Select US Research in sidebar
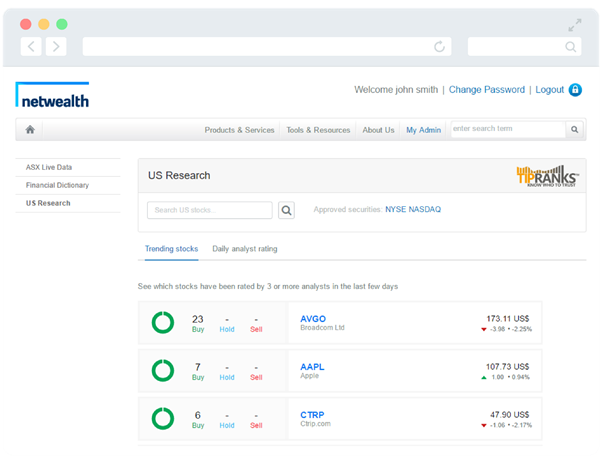This screenshot has width=602, height=463. point(48,203)
